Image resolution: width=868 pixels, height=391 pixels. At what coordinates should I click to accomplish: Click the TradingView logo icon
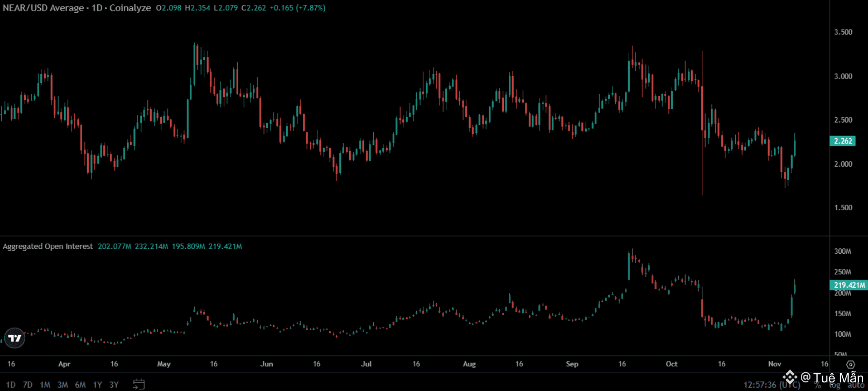(x=15, y=338)
